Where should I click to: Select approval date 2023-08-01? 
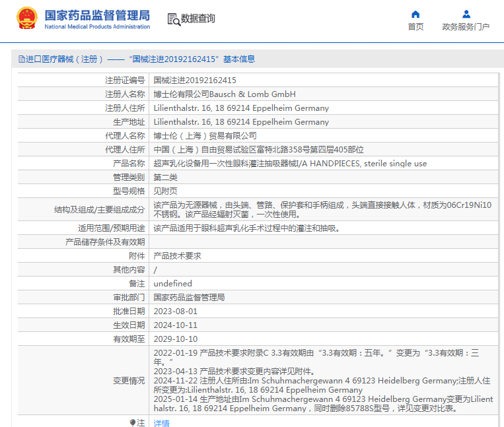(x=176, y=312)
